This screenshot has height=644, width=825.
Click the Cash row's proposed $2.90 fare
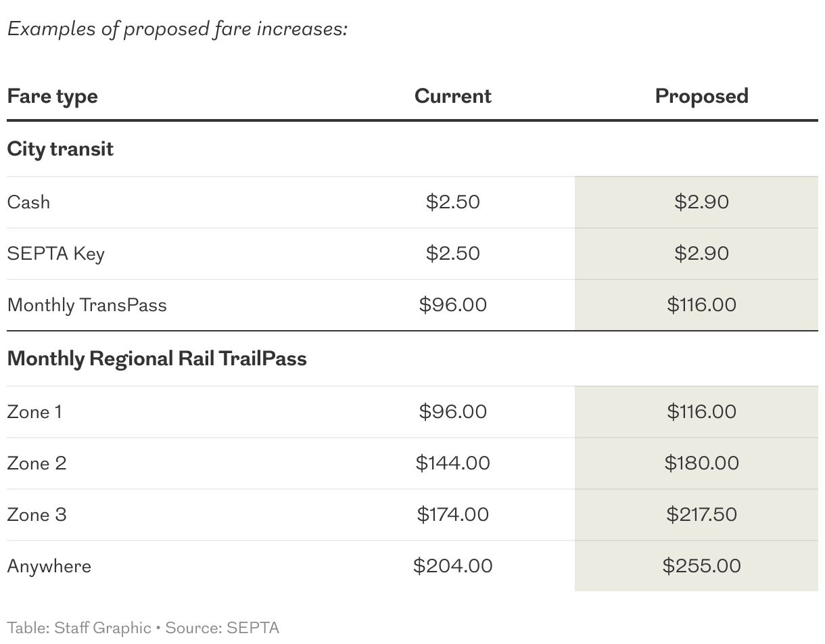click(x=701, y=202)
